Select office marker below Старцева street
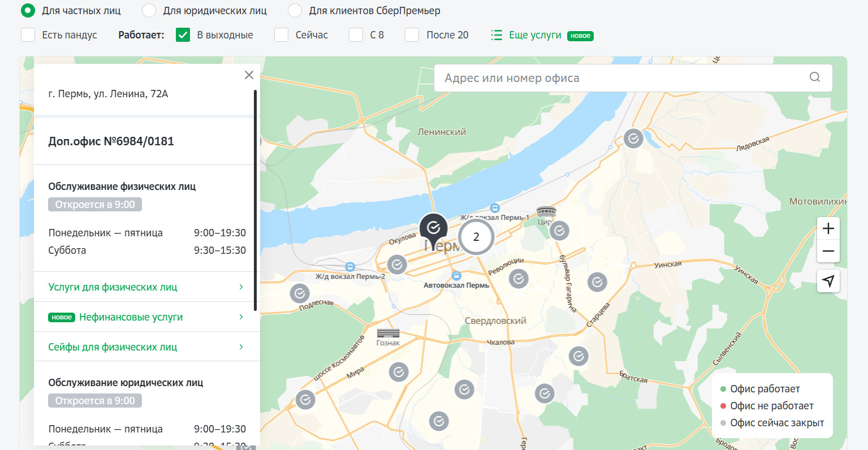 (578, 356)
